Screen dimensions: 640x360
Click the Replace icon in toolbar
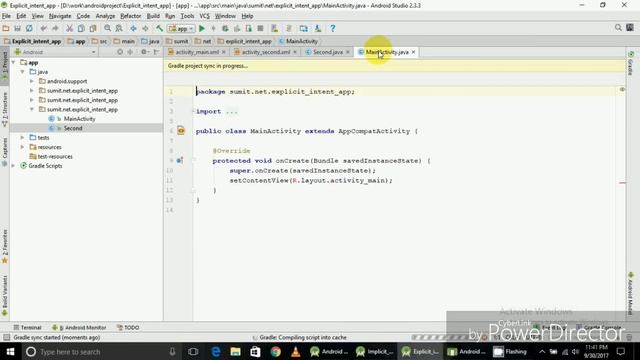coord(119,29)
